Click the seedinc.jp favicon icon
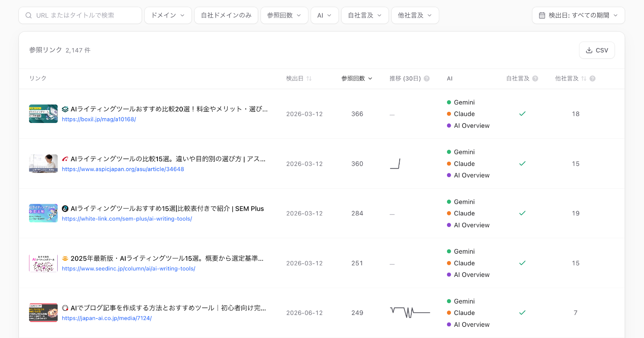Screen dimensions: 644x338 (65, 258)
